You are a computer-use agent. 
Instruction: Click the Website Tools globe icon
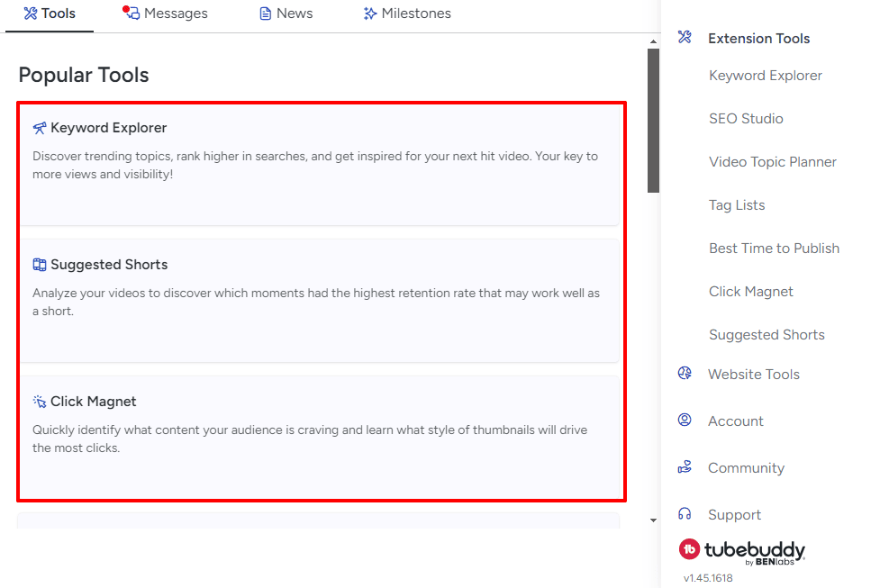685,373
